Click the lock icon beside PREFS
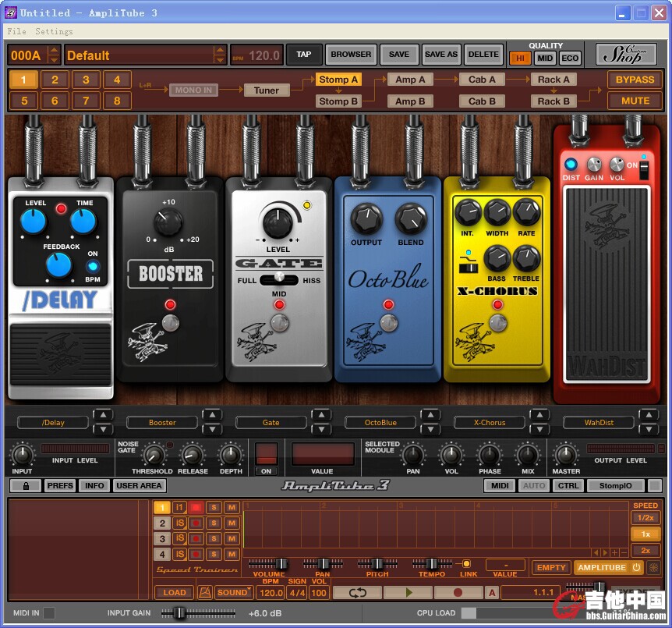672x628 pixels. click(26, 486)
